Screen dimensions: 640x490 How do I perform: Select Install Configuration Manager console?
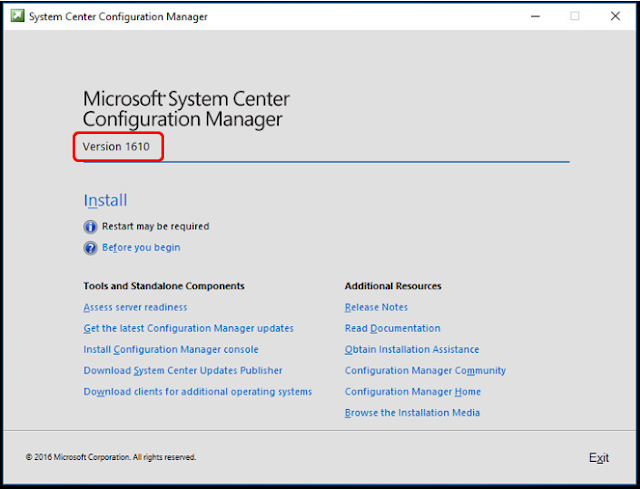click(x=171, y=349)
